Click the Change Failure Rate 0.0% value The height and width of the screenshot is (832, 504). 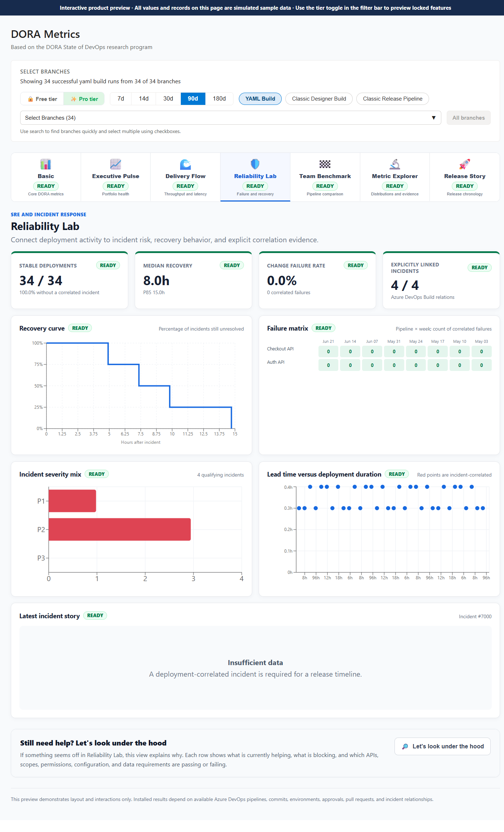click(x=282, y=280)
